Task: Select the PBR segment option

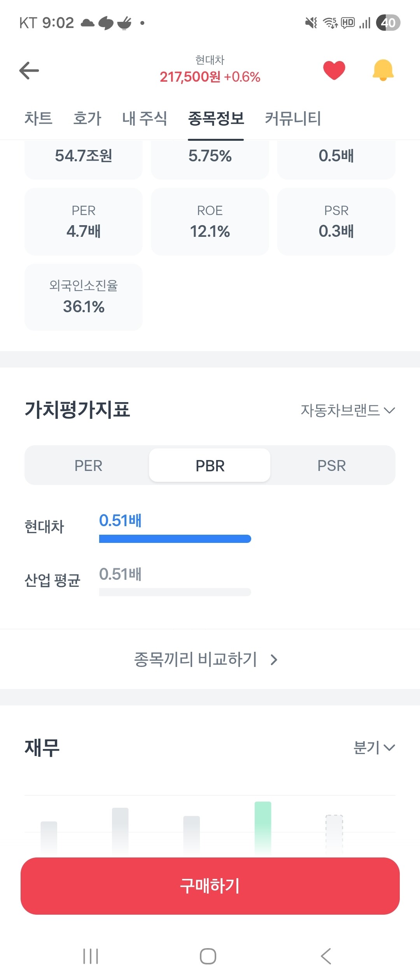Action: (x=210, y=465)
